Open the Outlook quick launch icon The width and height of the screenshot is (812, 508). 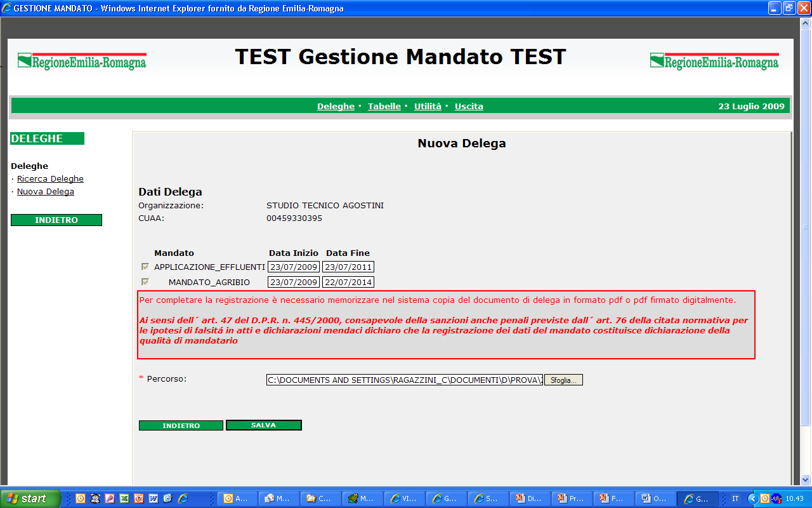tap(81, 498)
